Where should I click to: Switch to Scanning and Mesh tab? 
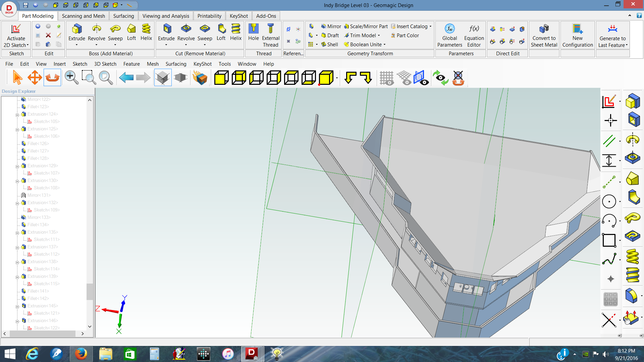83,16
